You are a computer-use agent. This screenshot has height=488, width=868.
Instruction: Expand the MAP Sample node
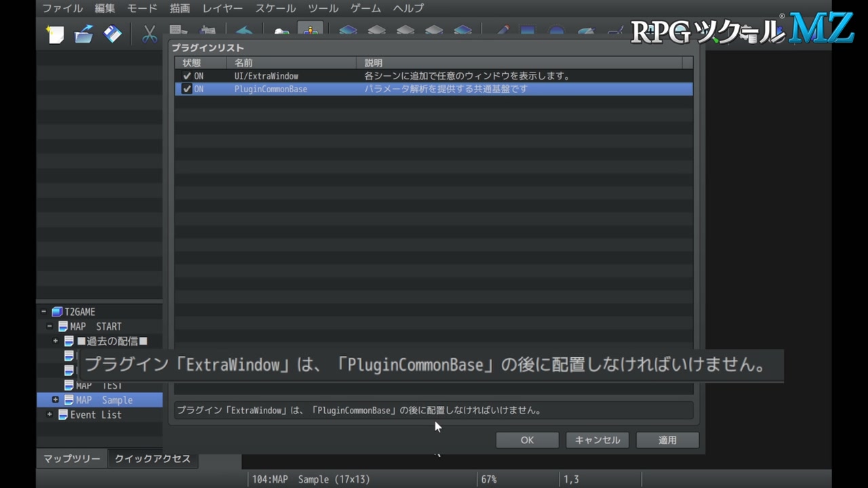point(56,400)
